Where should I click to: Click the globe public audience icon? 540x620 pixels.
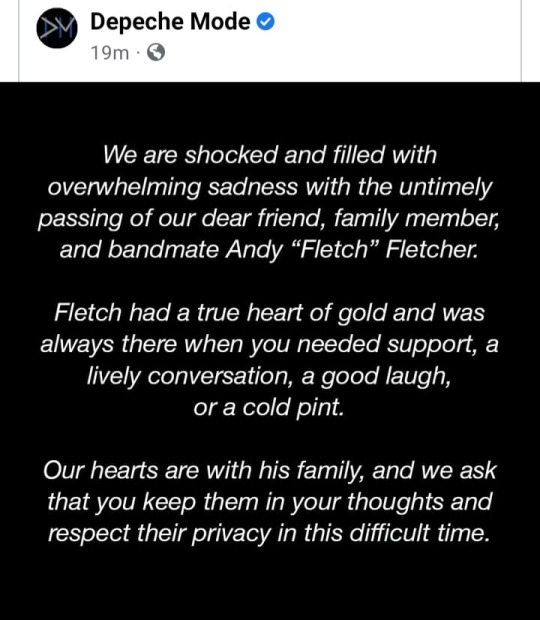click(156, 53)
